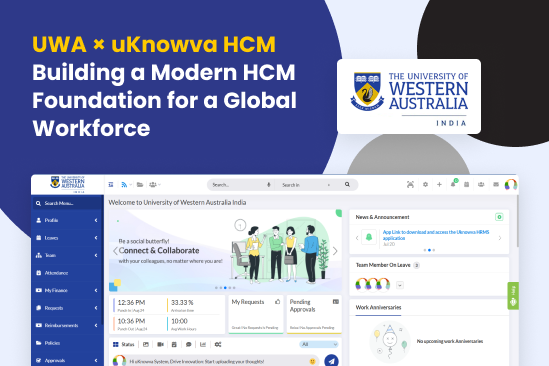Click the event calendar post icon
This screenshot has width=549, height=366.
click(x=174, y=345)
